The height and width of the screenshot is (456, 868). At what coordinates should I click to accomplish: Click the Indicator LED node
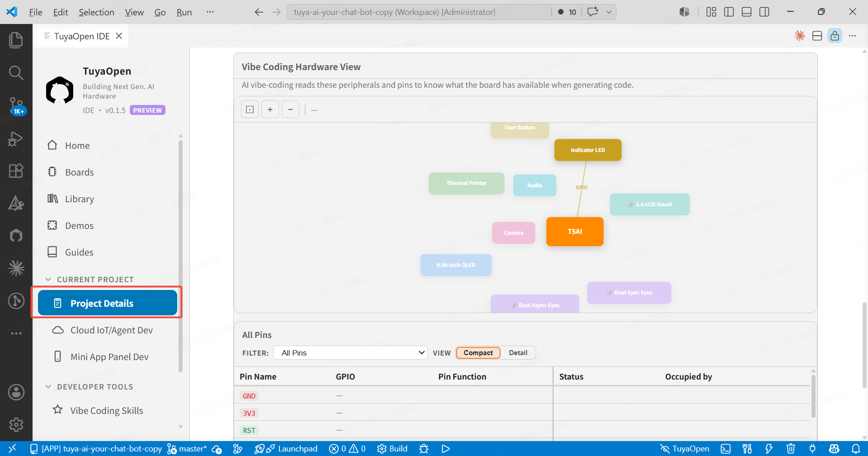(588, 150)
